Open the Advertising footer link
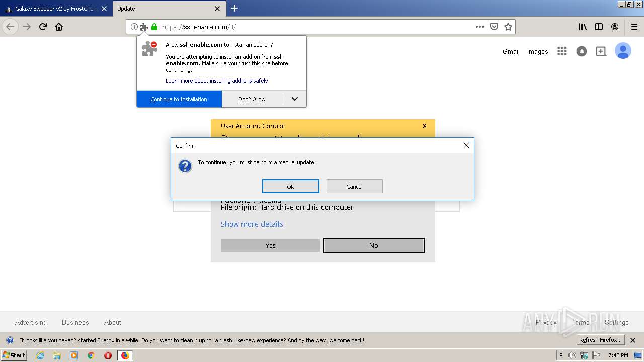This screenshot has width=644, height=362. [31, 322]
